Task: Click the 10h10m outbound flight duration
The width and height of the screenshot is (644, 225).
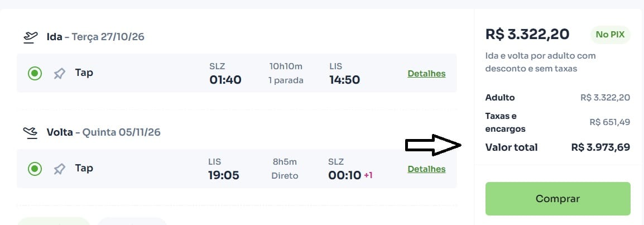Action: pos(286,66)
